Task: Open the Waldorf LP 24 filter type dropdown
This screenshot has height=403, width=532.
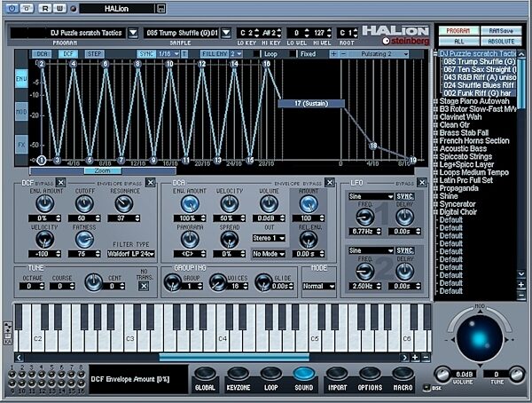Action: click(131, 254)
